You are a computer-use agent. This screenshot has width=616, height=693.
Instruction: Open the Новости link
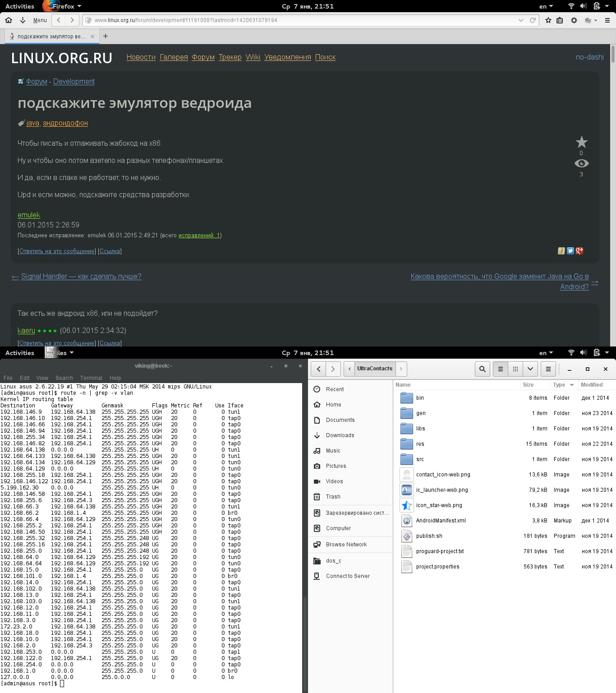[x=141, y=57]
